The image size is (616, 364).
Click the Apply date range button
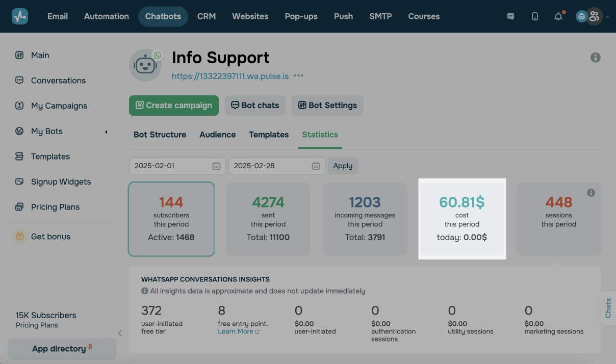click(343, 166)
